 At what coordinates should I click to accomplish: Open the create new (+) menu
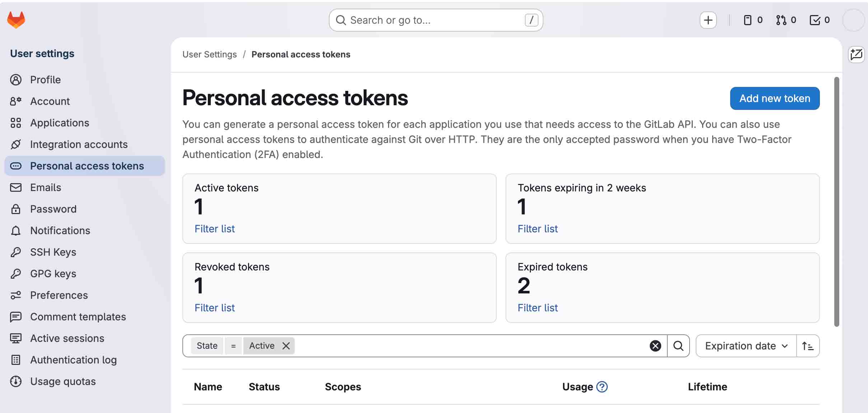click(708, 20)
